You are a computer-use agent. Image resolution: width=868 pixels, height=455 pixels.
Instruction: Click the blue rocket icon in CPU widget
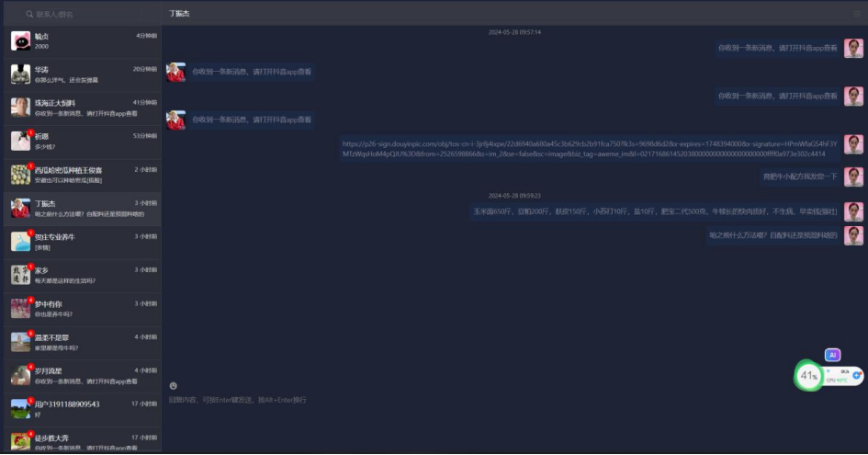point(856,375)
